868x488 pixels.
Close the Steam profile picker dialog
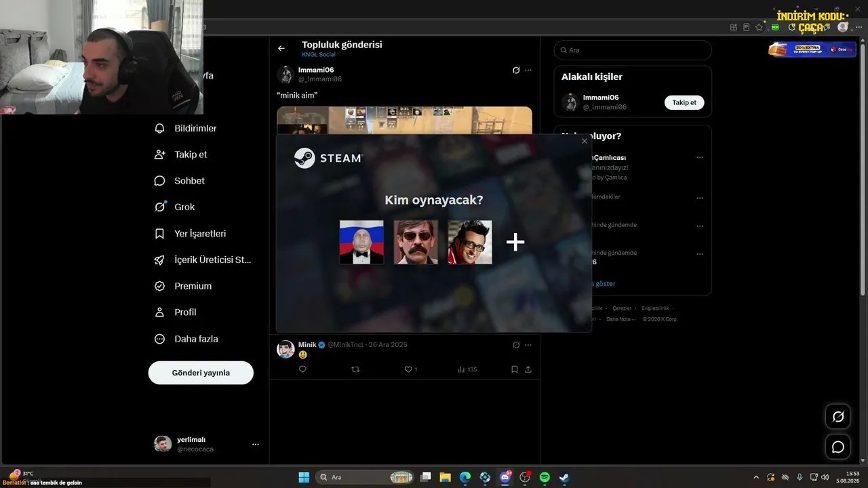point(585,141)
